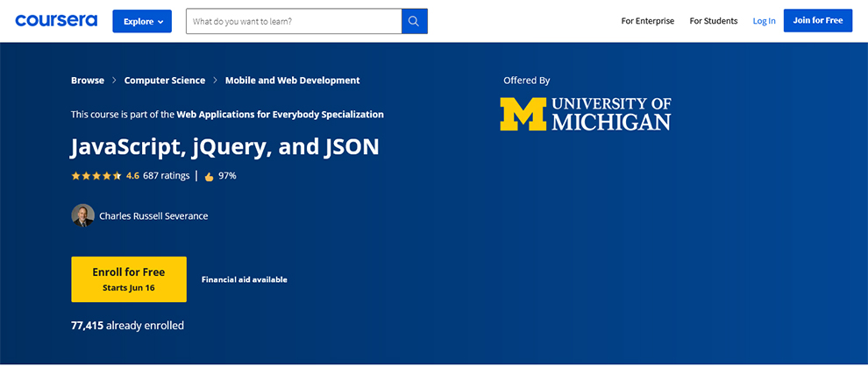The width and height of the screenshot is (868, 366).
Task: Open the Computer Science breadcrumb
Action: point(165,81)
